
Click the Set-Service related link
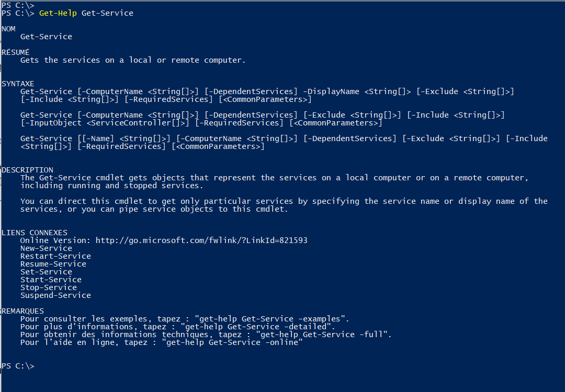click(x=46, y=272)
